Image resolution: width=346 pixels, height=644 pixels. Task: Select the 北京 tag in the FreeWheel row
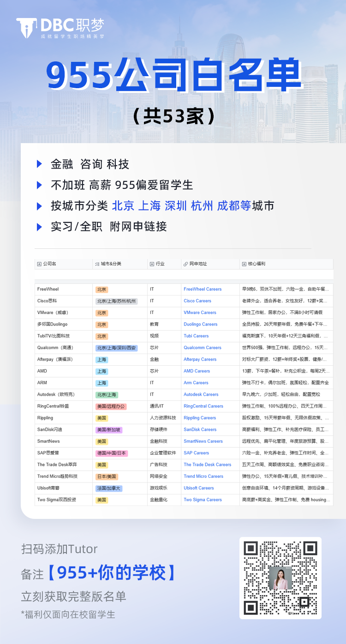(101, 289)
